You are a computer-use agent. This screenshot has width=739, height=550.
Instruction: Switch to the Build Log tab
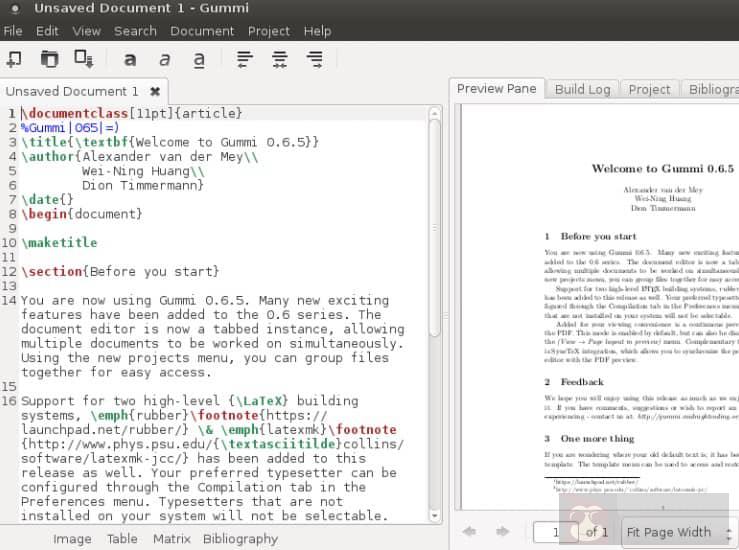(x=583, y=89)
